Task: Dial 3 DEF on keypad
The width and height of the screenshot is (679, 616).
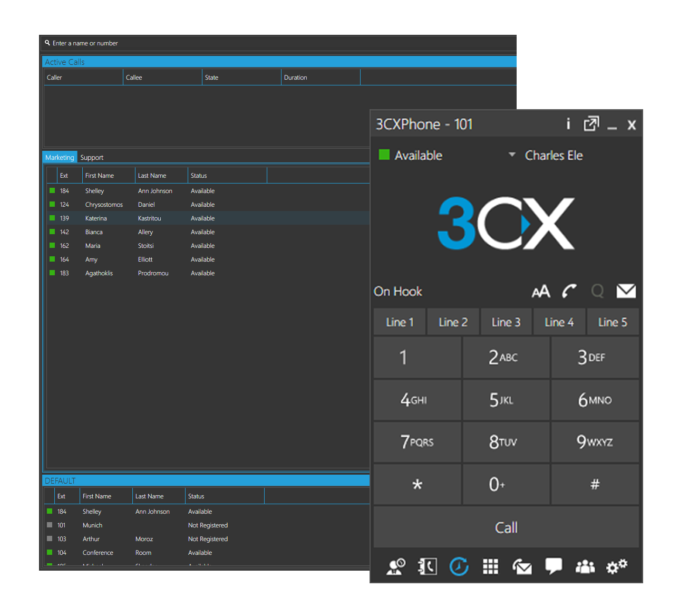Action: click(595, 358)
